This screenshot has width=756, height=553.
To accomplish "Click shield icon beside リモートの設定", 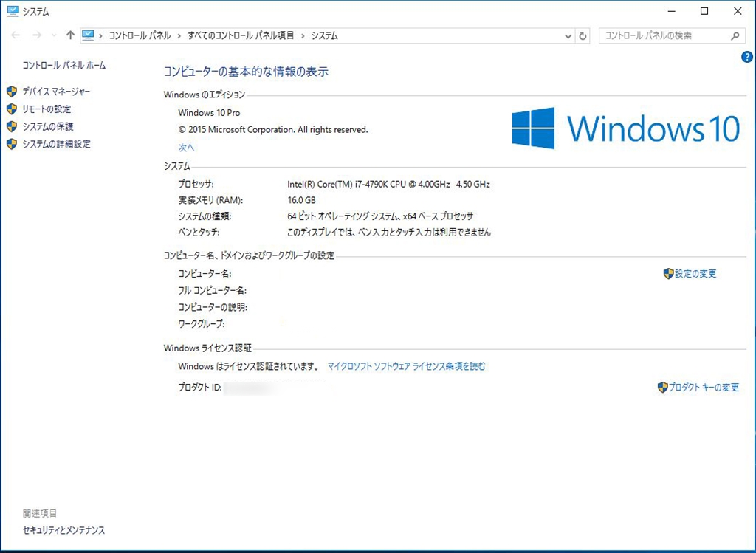I will click(12, 109).
